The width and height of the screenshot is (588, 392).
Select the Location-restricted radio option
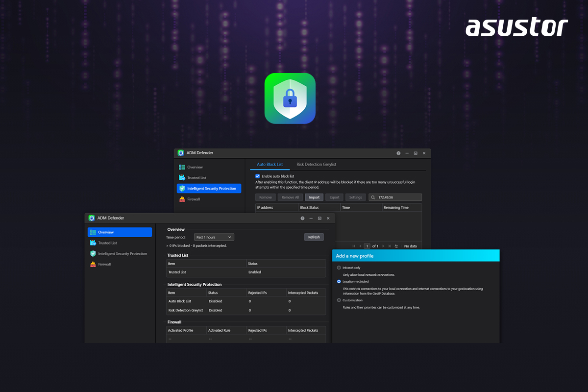point(339,282)
